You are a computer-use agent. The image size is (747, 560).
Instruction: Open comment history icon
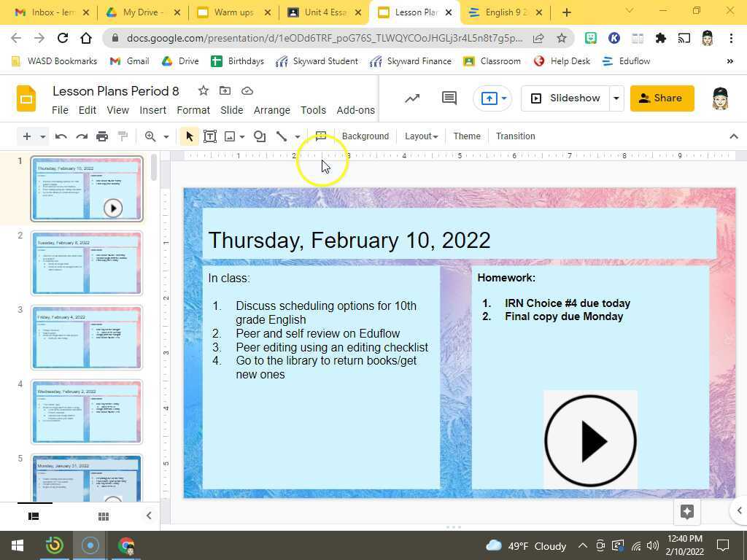click(449, 98)
